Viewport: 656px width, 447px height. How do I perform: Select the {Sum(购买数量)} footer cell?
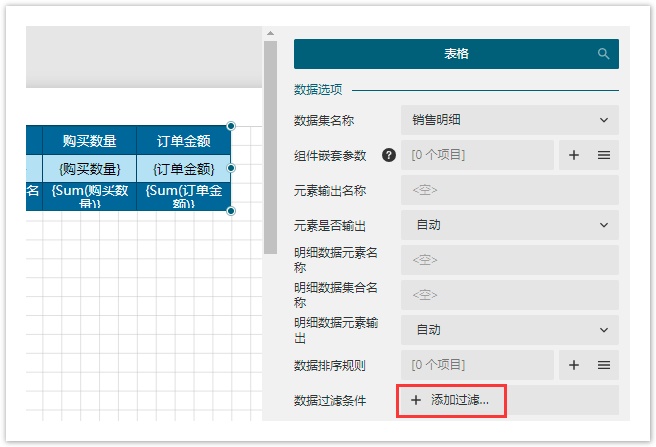(90, 196)
